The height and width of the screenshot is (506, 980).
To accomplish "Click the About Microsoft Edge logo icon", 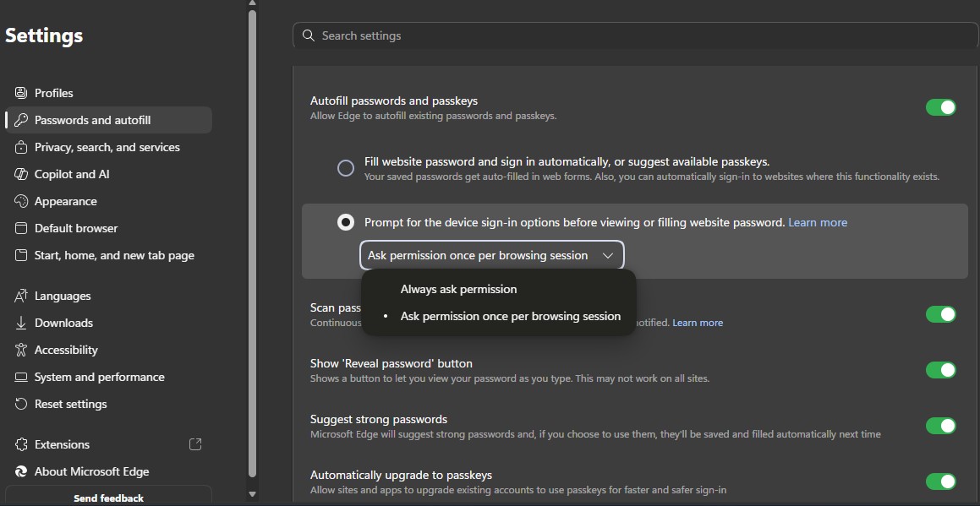I will [x=21, y=471].
